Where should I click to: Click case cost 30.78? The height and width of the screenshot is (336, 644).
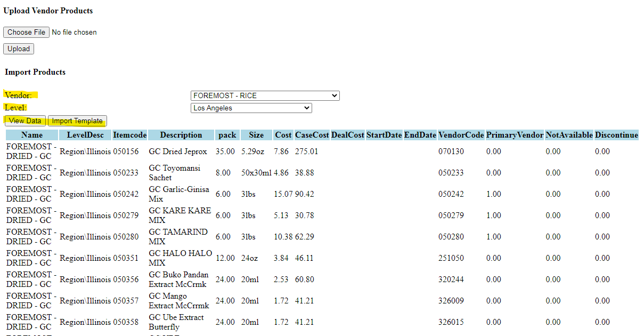click(305, 215)
